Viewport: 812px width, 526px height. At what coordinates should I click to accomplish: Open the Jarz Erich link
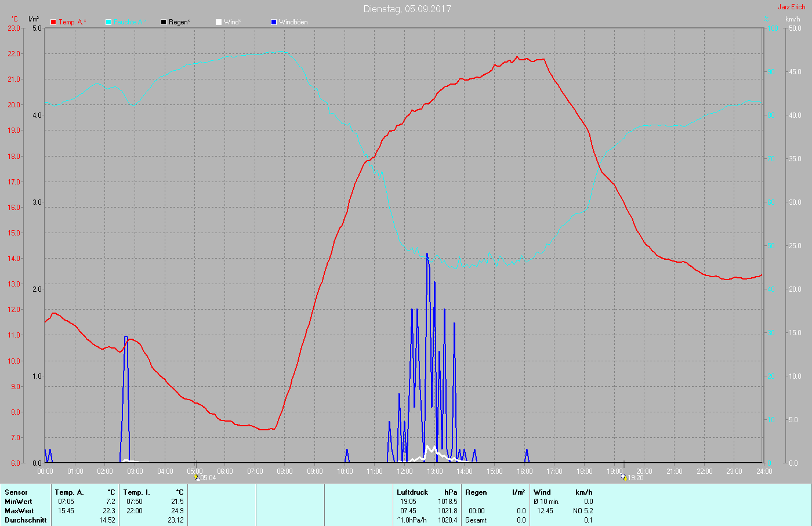pyautogui.click(x=791, y=7)
